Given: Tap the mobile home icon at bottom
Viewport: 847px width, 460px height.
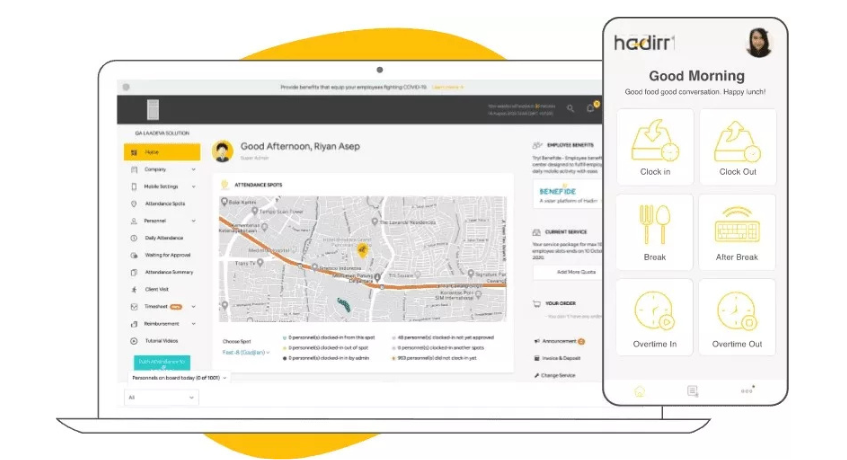Looking at the screenshot, I should coord(640,391).
